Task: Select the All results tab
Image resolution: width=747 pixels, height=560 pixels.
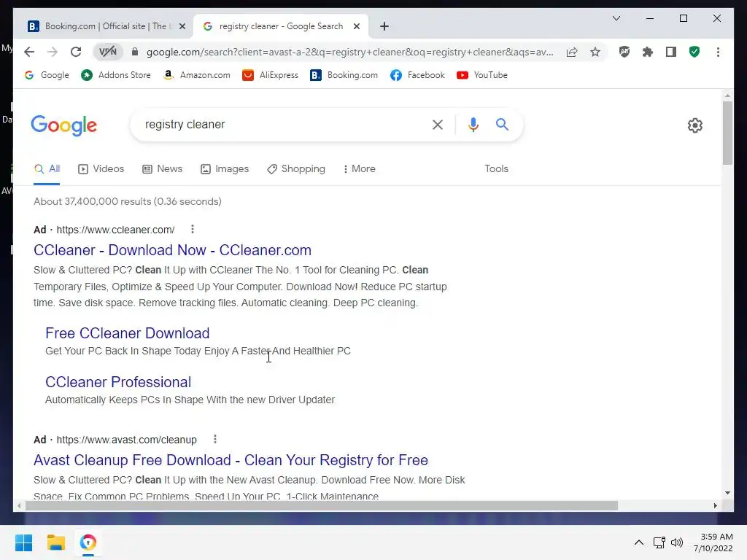Action: click(x=47, y=169)
